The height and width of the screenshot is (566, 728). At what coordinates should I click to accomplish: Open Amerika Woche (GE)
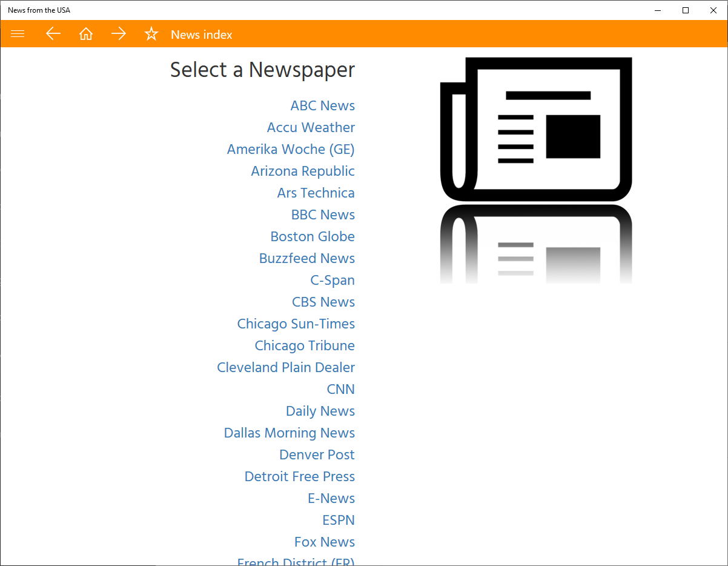291,149
